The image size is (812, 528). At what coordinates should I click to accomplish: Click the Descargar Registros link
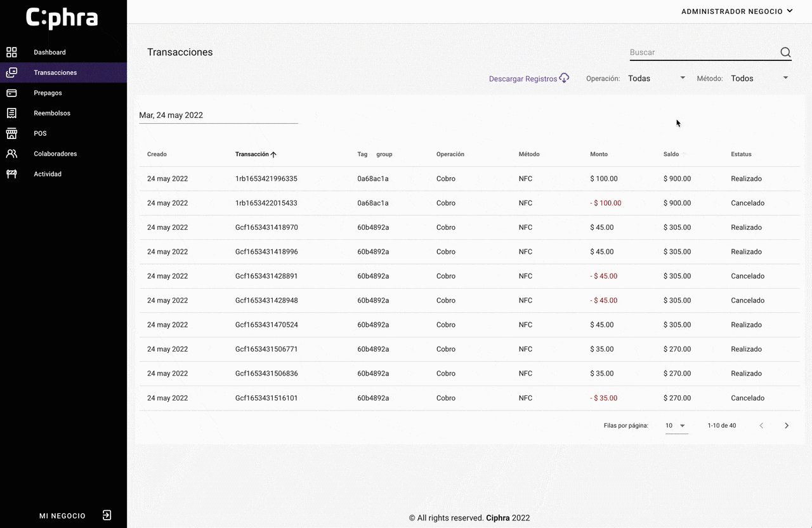[523, 79]
